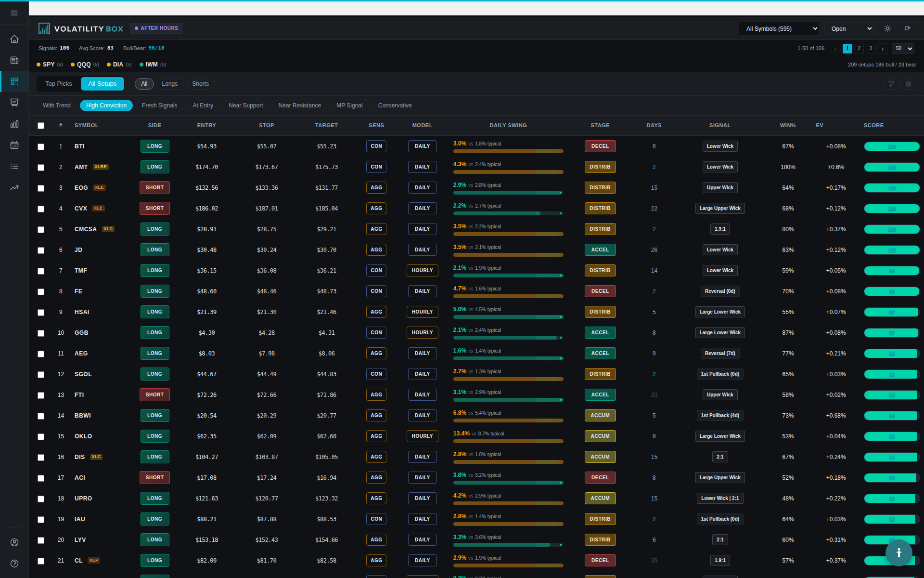
Task: Select the With Trend filter chip
Action: coord(57,105)
